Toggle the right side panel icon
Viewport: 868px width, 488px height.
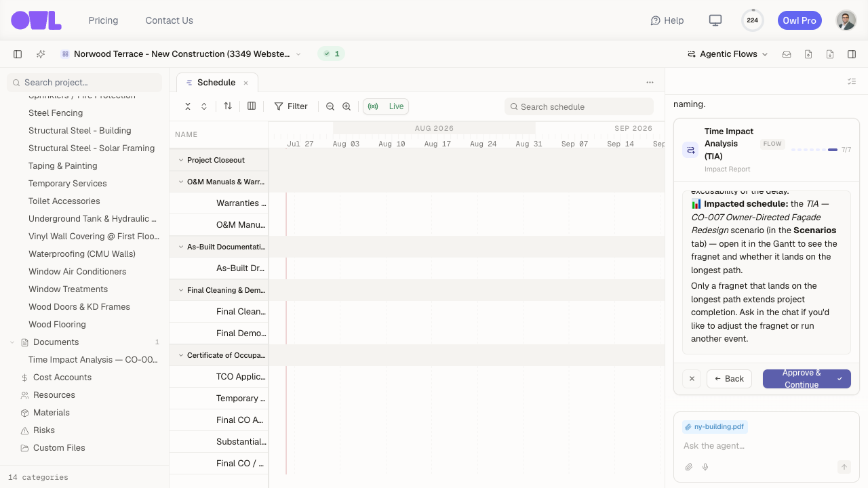pos(852,54)
